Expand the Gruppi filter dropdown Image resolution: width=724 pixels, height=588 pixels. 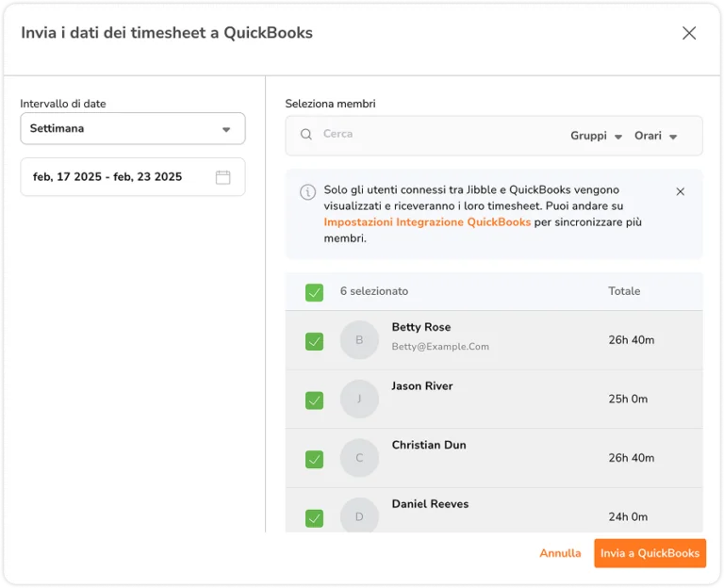pos(596,136)
